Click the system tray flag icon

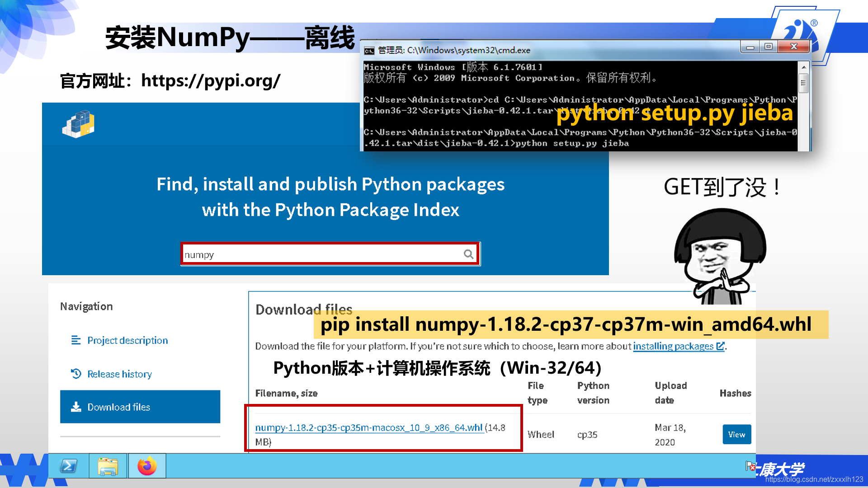coord(750,466)
